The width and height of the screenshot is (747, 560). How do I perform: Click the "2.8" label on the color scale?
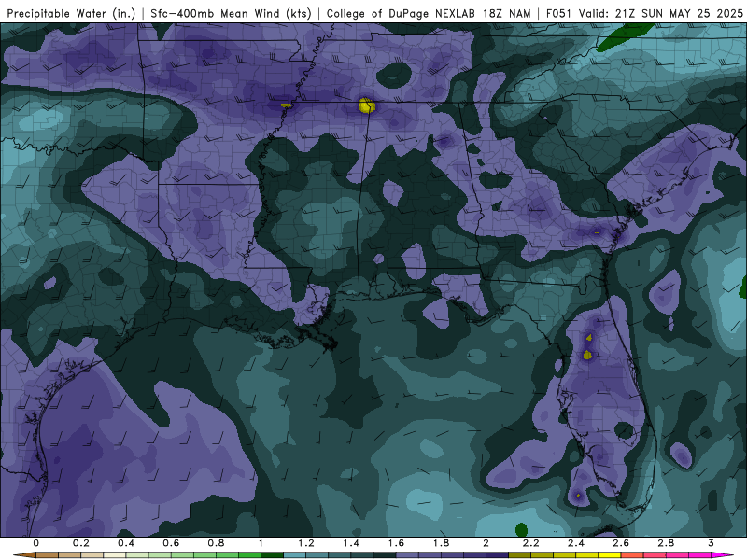[x=666, y=543]
